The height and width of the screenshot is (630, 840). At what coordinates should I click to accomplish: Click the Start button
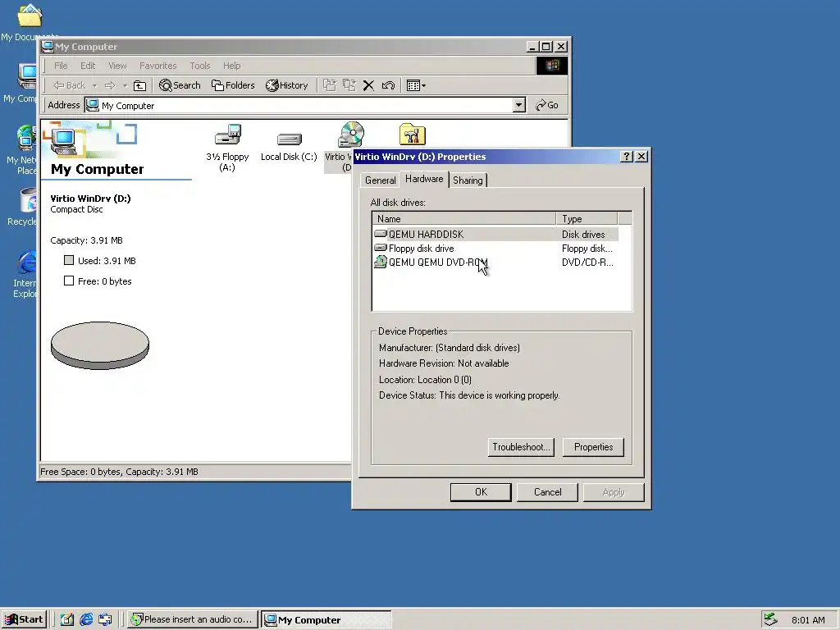click(x=24, y=619)
